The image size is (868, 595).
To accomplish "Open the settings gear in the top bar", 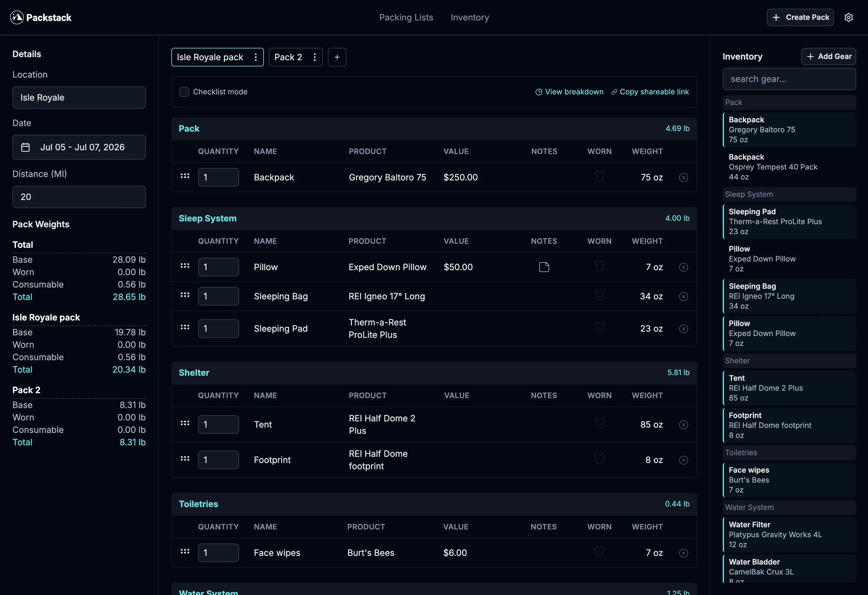I will [x=849, y=17].
